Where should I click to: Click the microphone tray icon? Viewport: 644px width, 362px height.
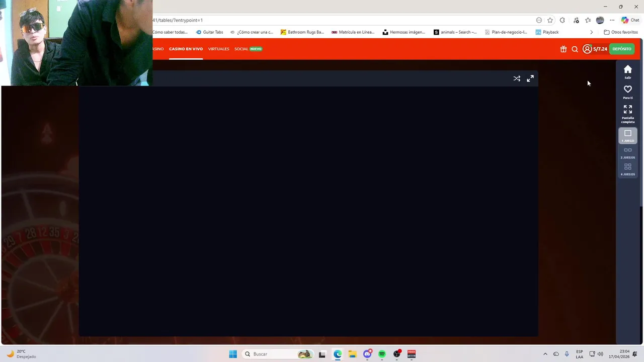click(567, 354)
